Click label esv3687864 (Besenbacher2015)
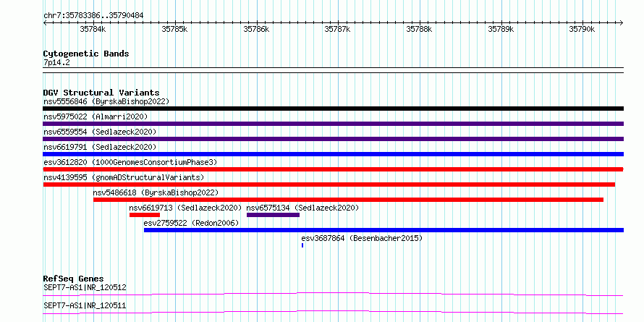This screenshot has width=644, height=322. [362, 238]
